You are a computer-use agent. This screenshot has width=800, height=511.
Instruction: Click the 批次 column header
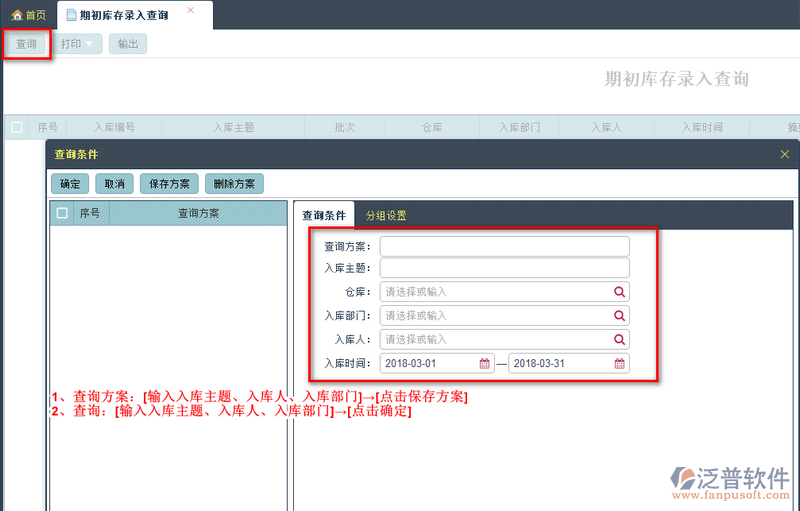[344, 127]
